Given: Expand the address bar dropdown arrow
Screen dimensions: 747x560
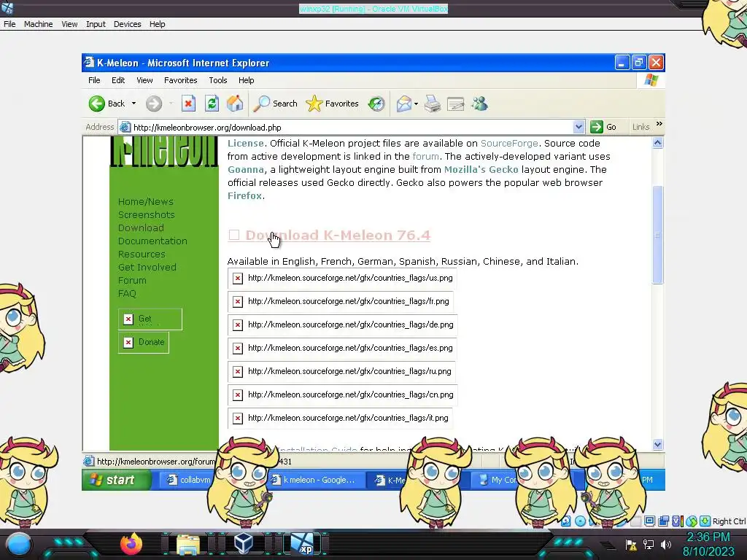Looking at the screenshot, I should [578, 127].
